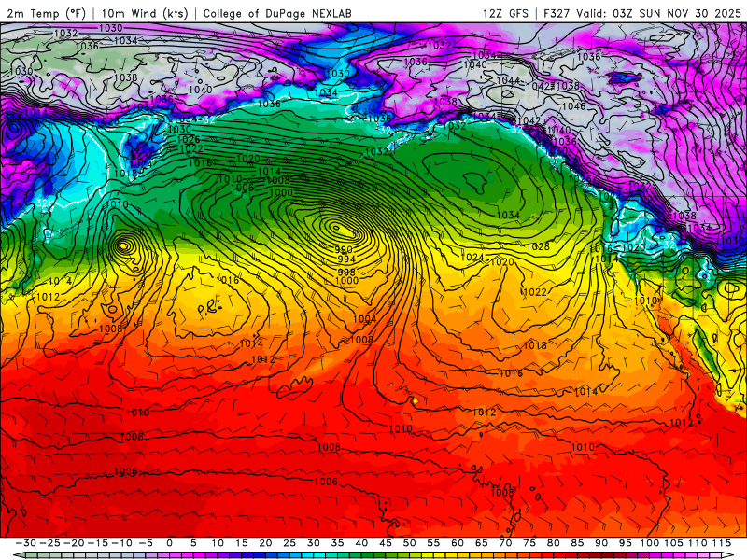Click the 65 value on the temperature legend
Image resolution: width=747 pixels, height=560 pixels.
[x=481, y=543]
